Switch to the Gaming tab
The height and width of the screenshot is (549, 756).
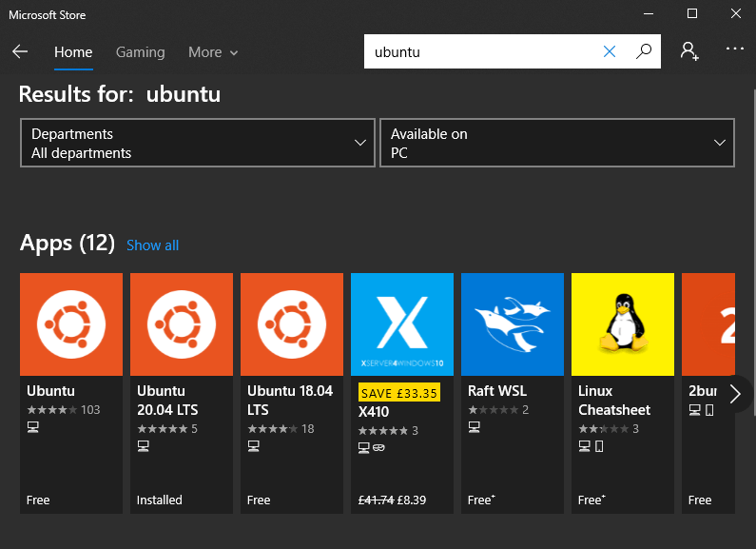click(140, 52)
